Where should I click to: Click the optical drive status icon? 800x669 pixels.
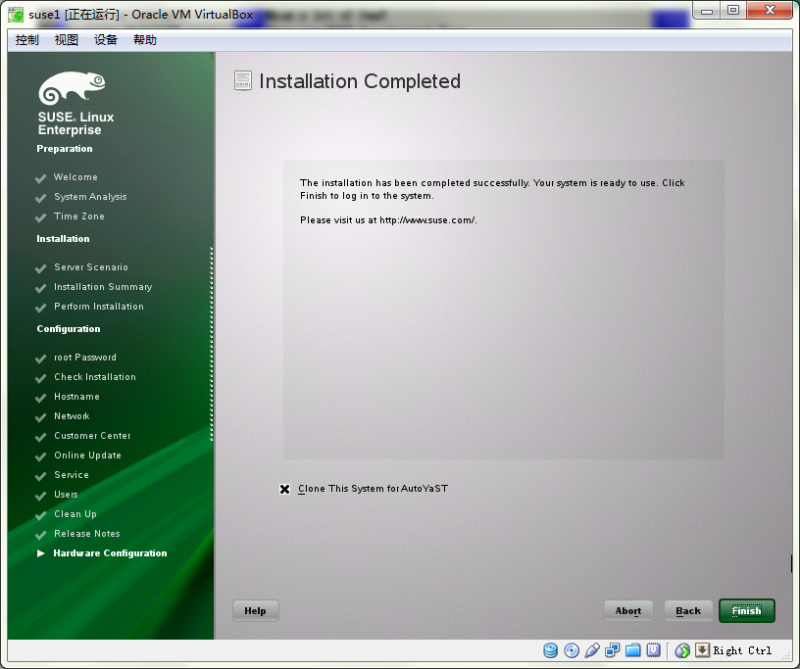point(571,650)
